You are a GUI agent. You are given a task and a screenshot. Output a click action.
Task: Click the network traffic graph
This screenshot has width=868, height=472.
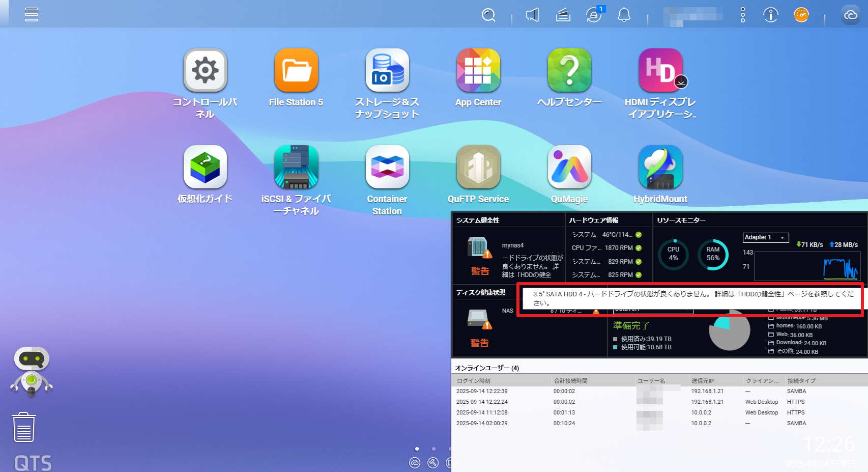[x=807, y=266]
